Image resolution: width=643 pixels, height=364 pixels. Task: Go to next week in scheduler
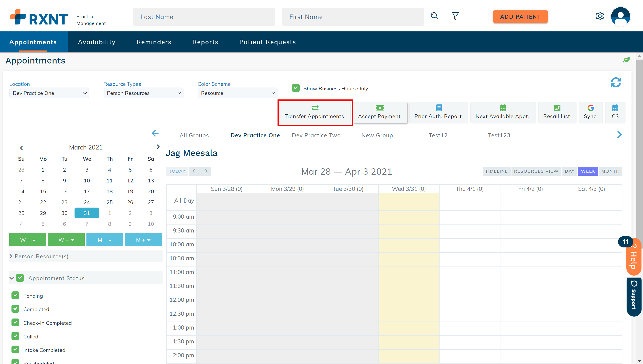pyautogui.click(x=206, y=171)
